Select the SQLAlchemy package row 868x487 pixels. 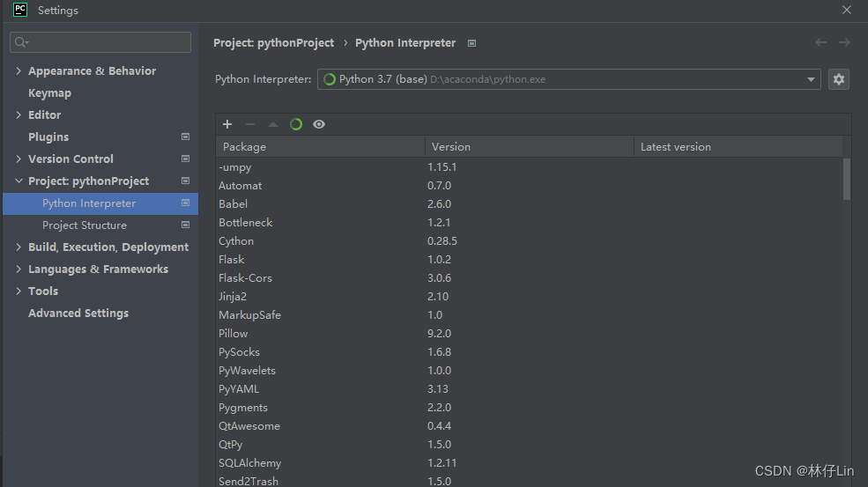530,463
